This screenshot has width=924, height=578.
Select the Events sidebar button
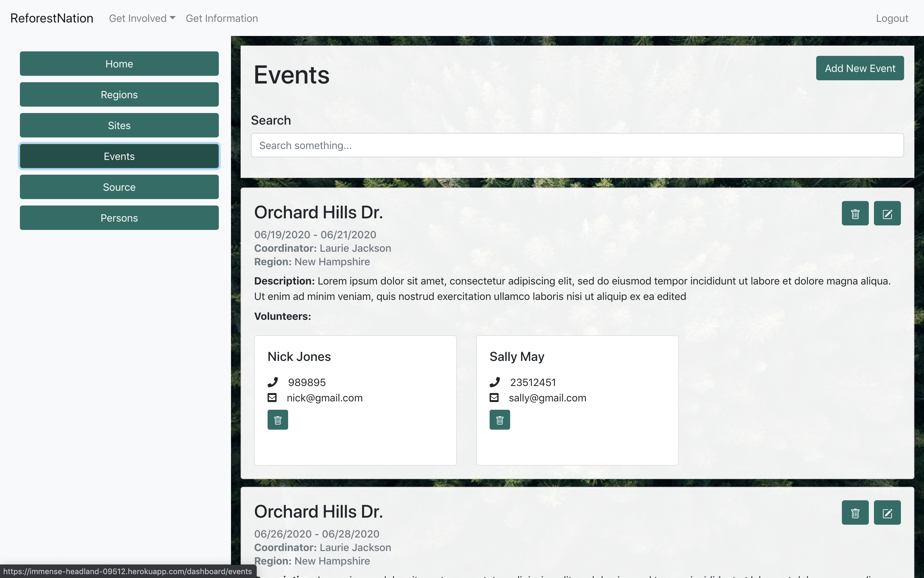click(119, 156)
